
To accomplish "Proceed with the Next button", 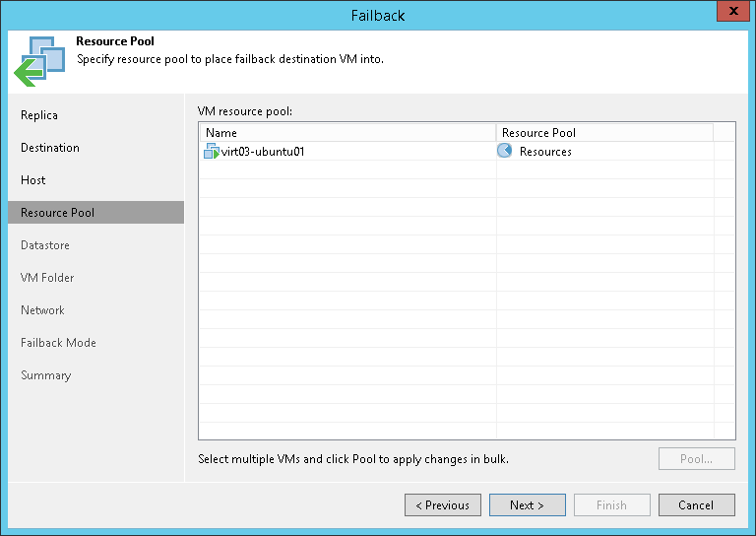I will (x=528, y=505).
